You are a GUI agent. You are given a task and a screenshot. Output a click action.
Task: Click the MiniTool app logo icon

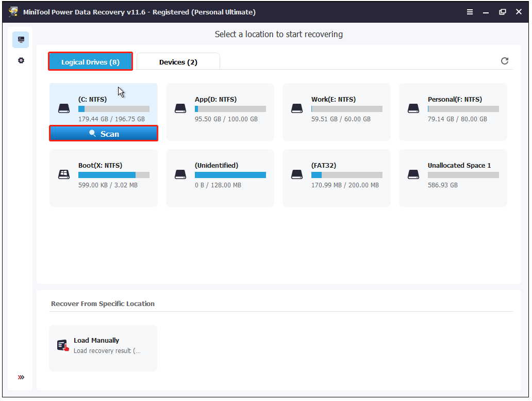coord(13,11)
